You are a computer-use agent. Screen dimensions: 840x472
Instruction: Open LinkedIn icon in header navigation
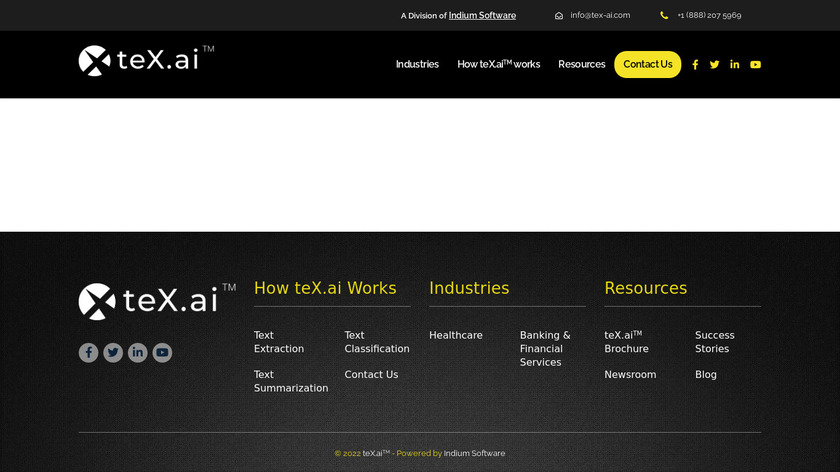click(x=734, y=64)
